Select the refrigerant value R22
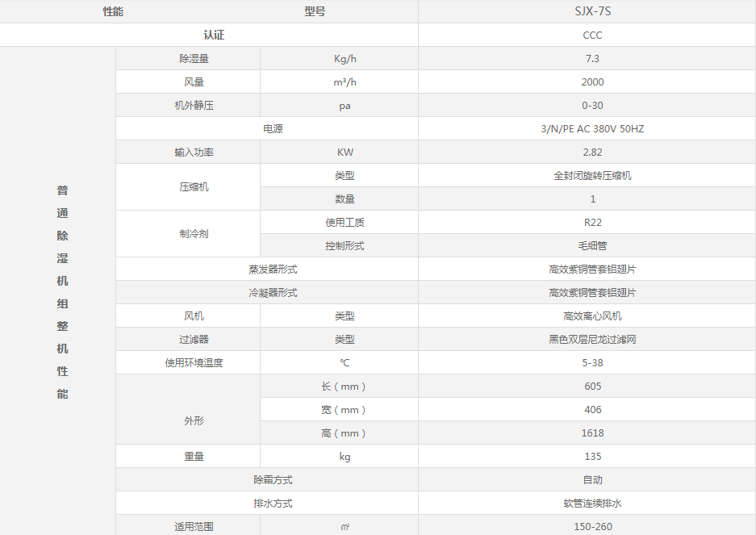 point(591,222)
